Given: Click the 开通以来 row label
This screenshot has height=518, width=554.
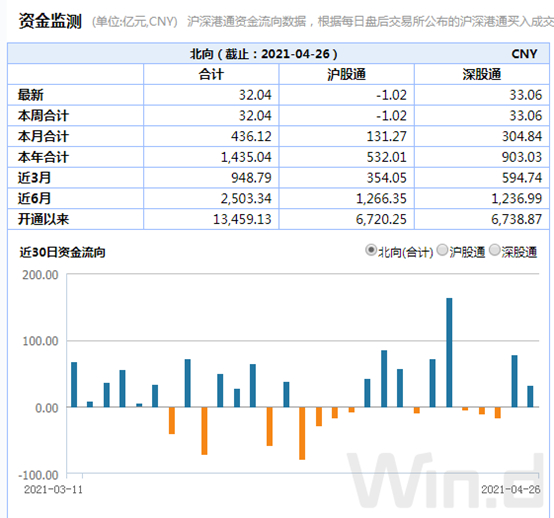Looking at the screenshot, I should tap(43, 219).
